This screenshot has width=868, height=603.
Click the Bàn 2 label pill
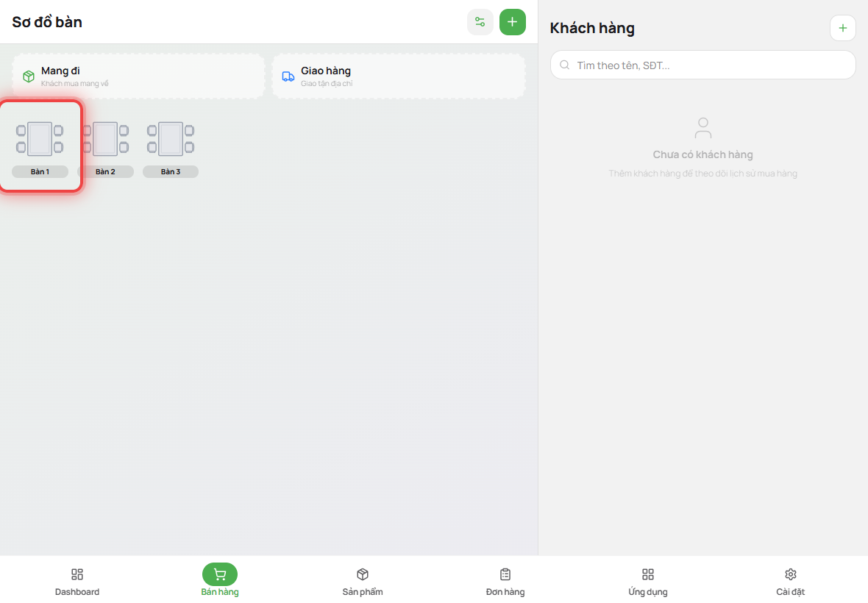click(x=106, y=171)
